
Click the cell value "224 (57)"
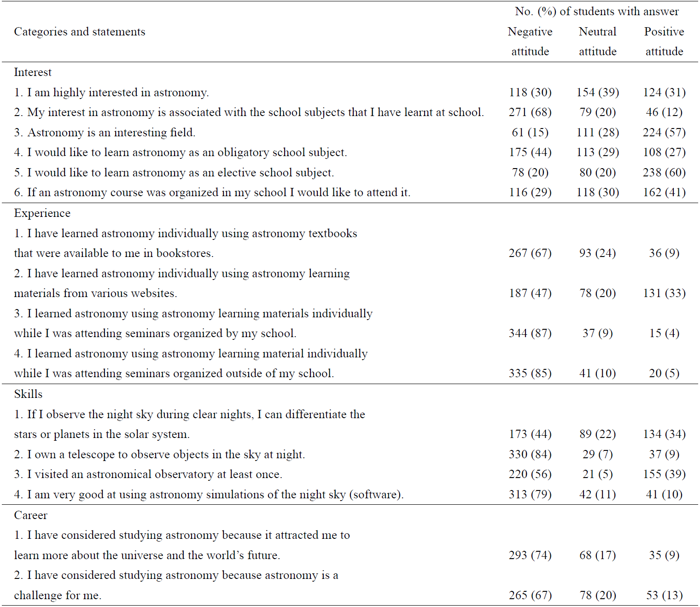(x=664, y=133)
